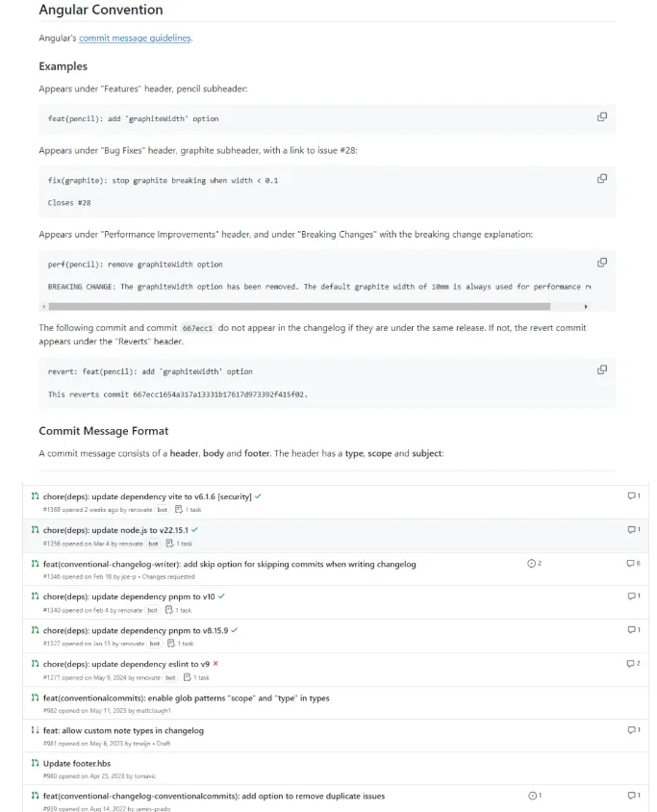
Task: View passed checks on pnpm v10 PR
Action: [x=221, y=596]
